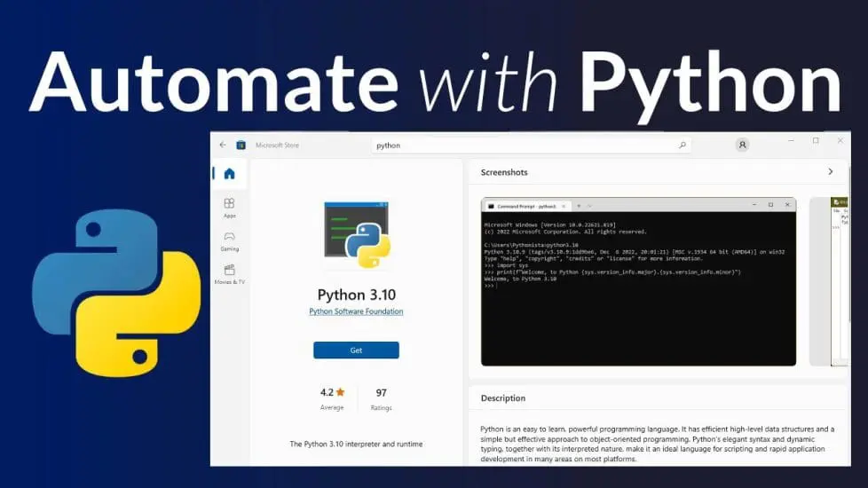Minimize the Microsoft Store window
The width and height of the screenshot is (868, 488).
pos(791,140)
